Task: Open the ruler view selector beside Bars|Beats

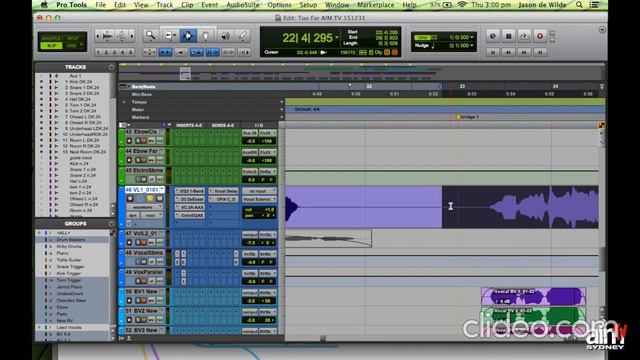Action: click(124, 87)
